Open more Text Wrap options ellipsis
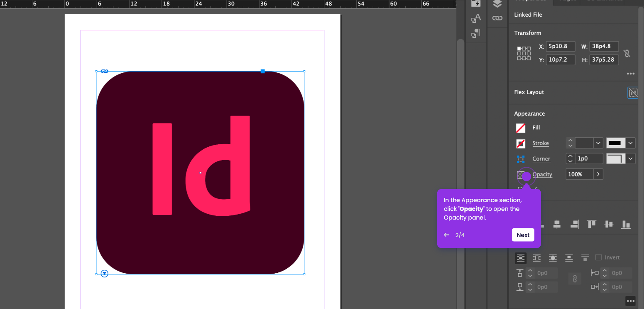The height and width of the screenshot is (309, 644). [631, 301]
